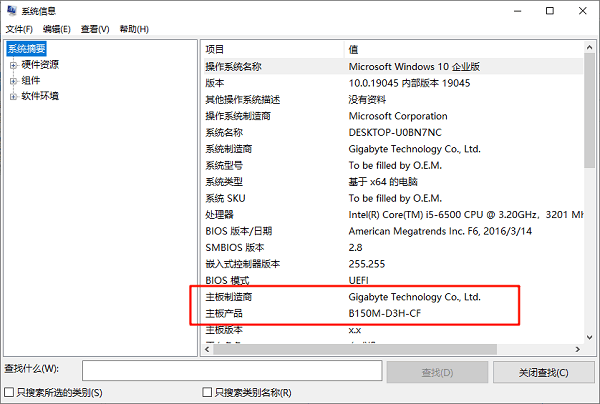Viewport: 600px width, 404px height.
Task: Select the 系统制造商 row
Action: [392, 149]
